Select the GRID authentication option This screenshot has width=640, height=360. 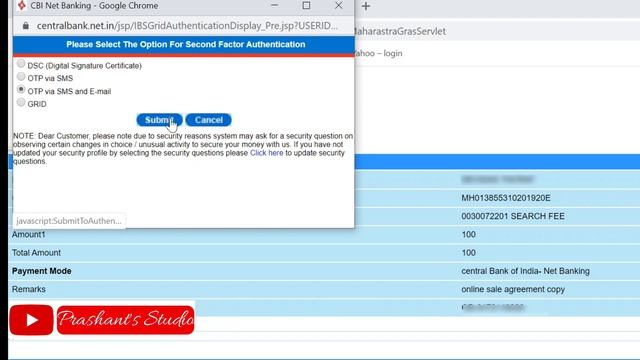(21, 102)
